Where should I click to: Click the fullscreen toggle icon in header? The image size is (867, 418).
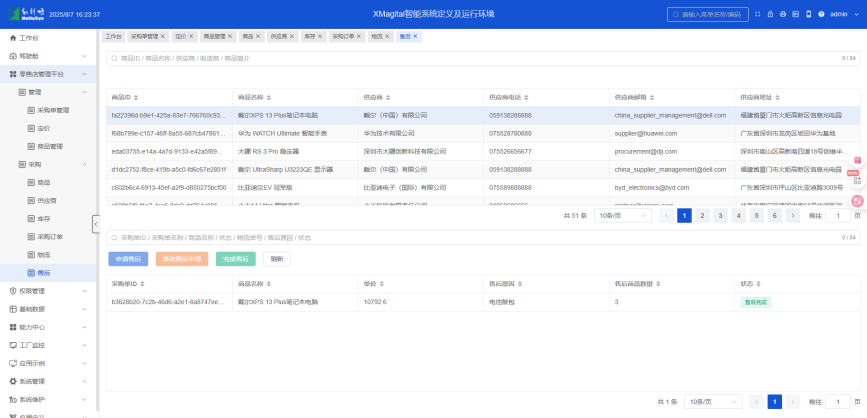point(755,15)
